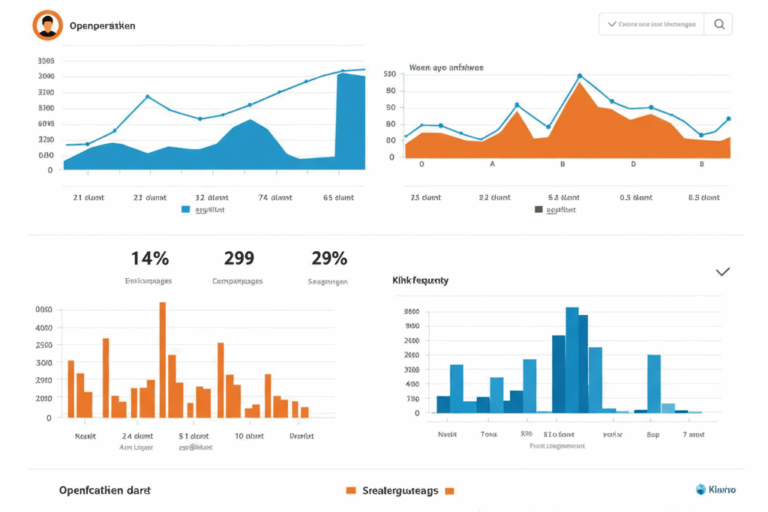The width and height of the screenshot is (768, 512).
Task: Click the tallest orange bar in bar chart
Action: (162, 360)
